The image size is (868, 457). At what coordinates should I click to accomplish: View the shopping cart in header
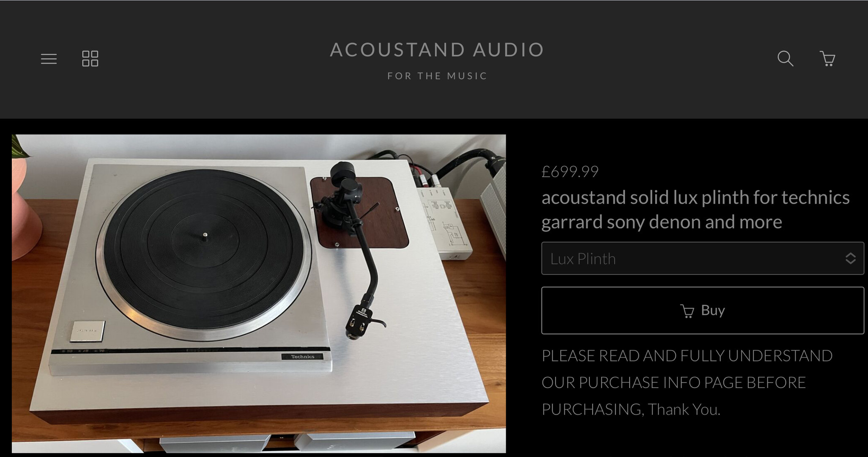click(827, 58)
